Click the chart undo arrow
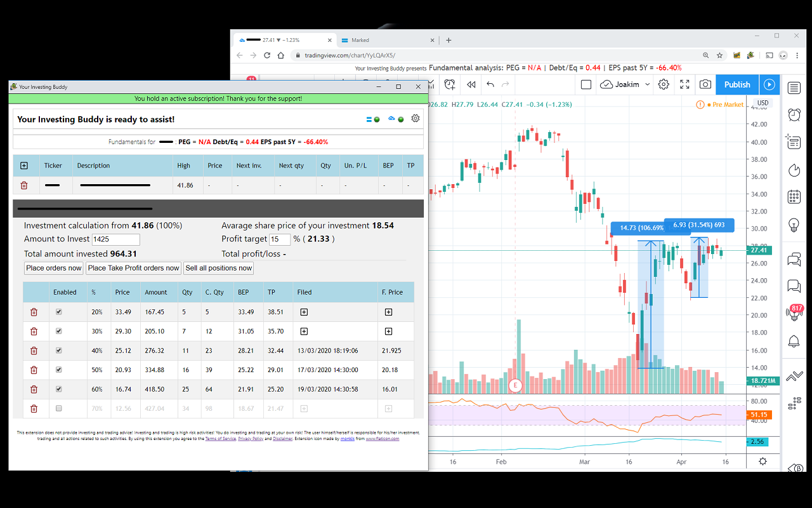 coord(490,84)
